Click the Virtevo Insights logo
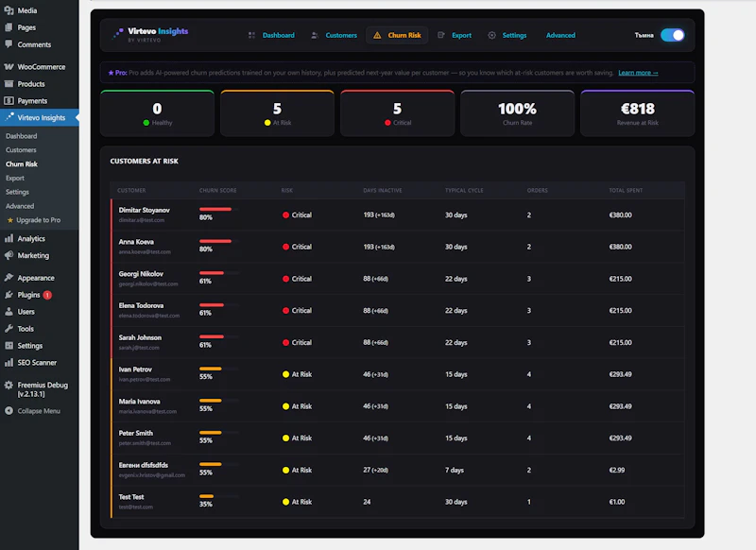The image size is (756, 550). [x=150, y=34]
